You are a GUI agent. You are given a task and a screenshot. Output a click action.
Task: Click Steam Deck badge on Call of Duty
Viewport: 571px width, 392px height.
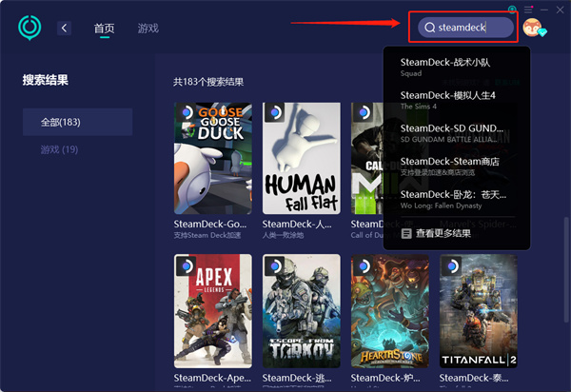pyautogui.click(x=364, y=113)
